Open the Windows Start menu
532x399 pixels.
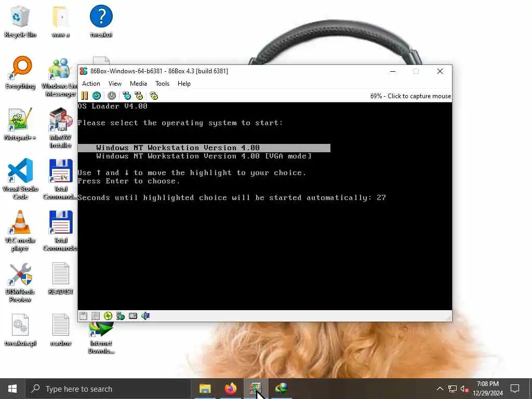click(12, 389)
